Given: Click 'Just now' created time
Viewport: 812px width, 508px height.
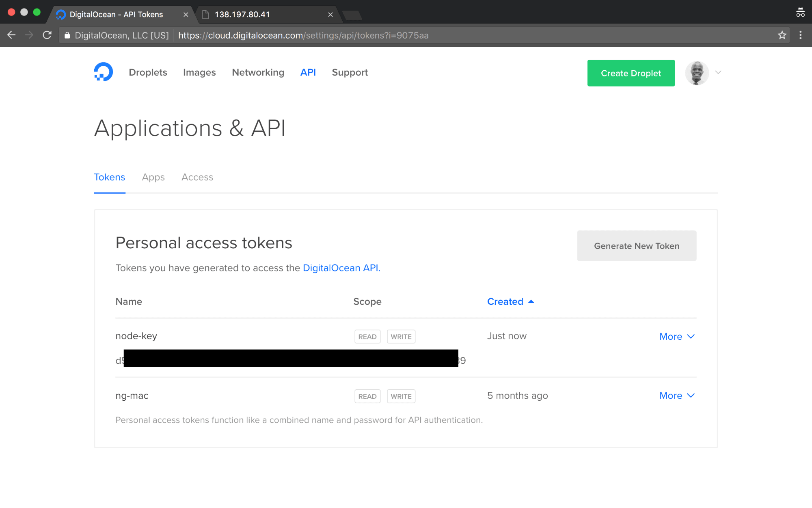Looking at the screenshot, I should [x=507, y=336].
